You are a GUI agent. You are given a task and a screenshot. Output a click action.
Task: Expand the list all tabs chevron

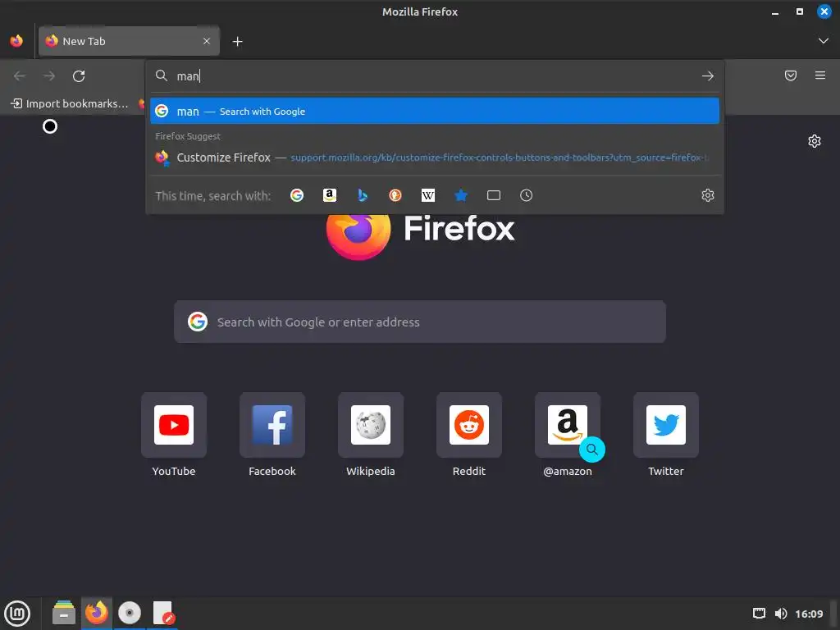pyautogui.click(x=823, y=41)
